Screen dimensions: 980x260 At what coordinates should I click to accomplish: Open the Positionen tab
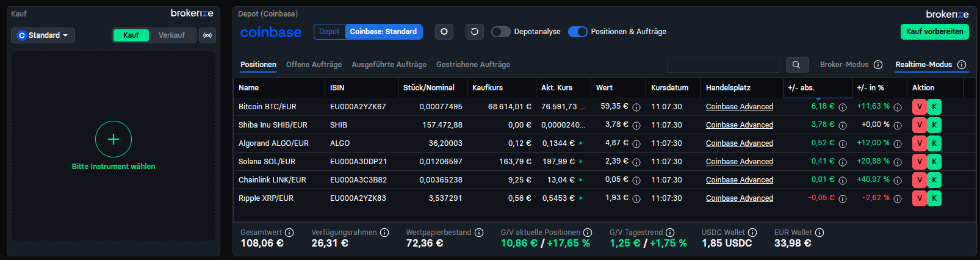click(x=258, y=65)
